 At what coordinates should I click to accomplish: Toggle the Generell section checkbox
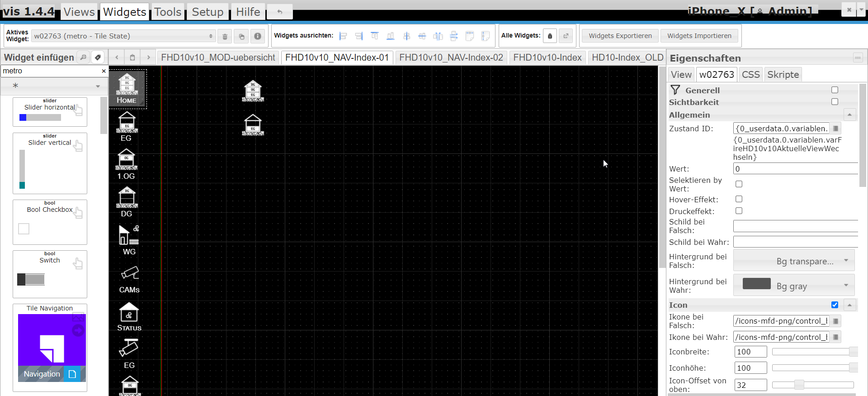(835, 90)
